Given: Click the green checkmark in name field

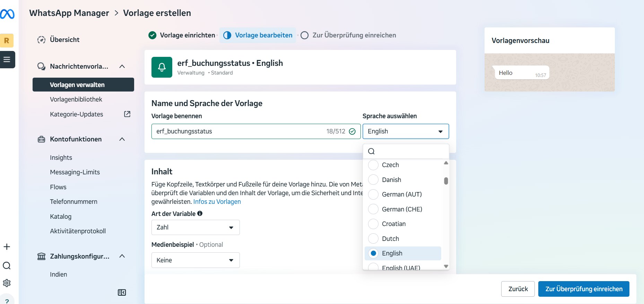Looking at the screenshot, I should [x=352, y=131].
